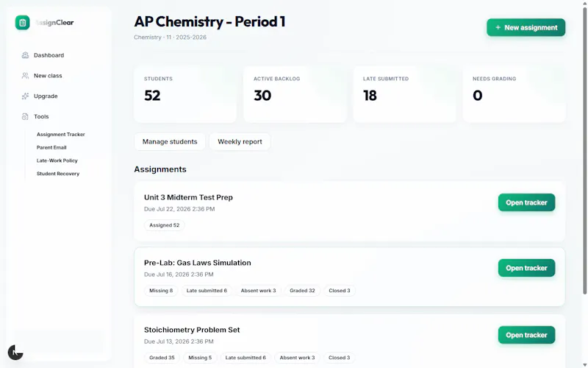Open the Late-Work Policy tool
The height and width of the screenshot is (368, 588).
coord(57,160)
